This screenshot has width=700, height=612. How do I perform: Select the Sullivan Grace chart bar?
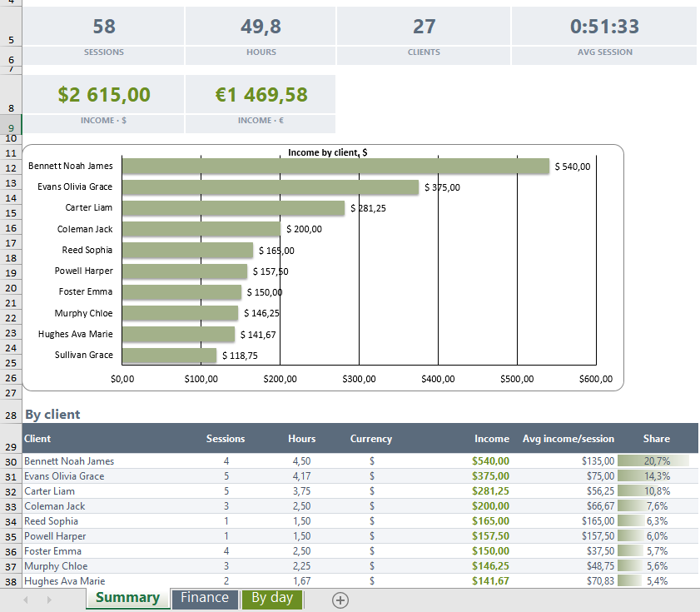169,356
